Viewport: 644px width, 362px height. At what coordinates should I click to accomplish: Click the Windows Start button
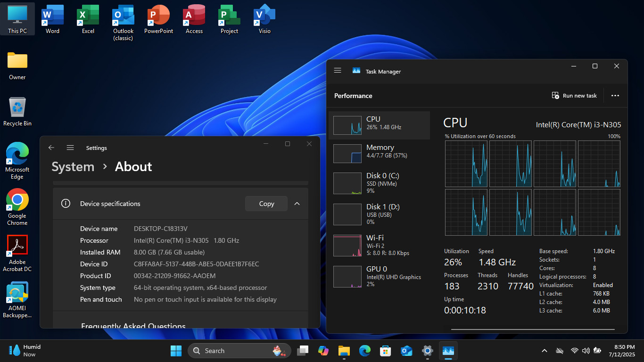click(176, 351)
